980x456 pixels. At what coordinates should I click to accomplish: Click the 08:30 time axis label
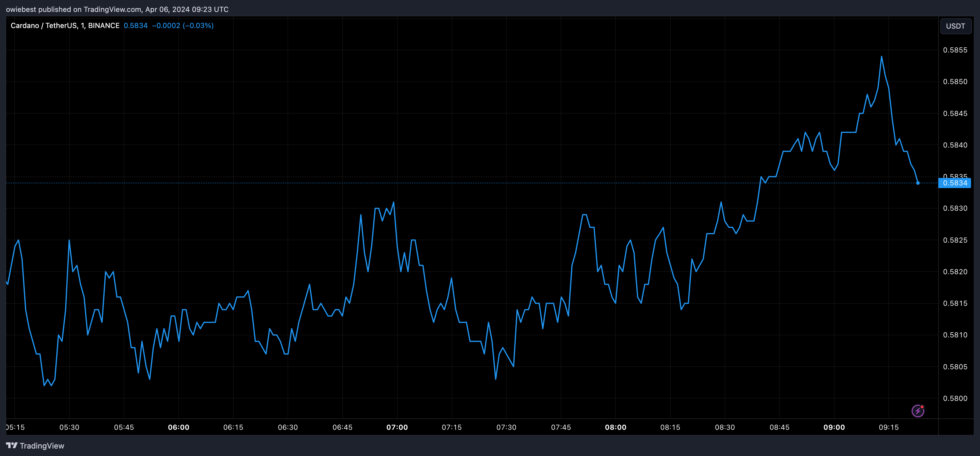(725, 427)
